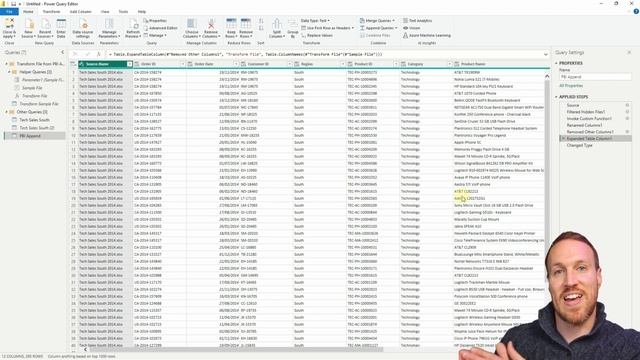Image resolution: width=640 pixels, height=360 pixels.
Task: Click the Source step gear icon
Action: (x=627, y=105)
